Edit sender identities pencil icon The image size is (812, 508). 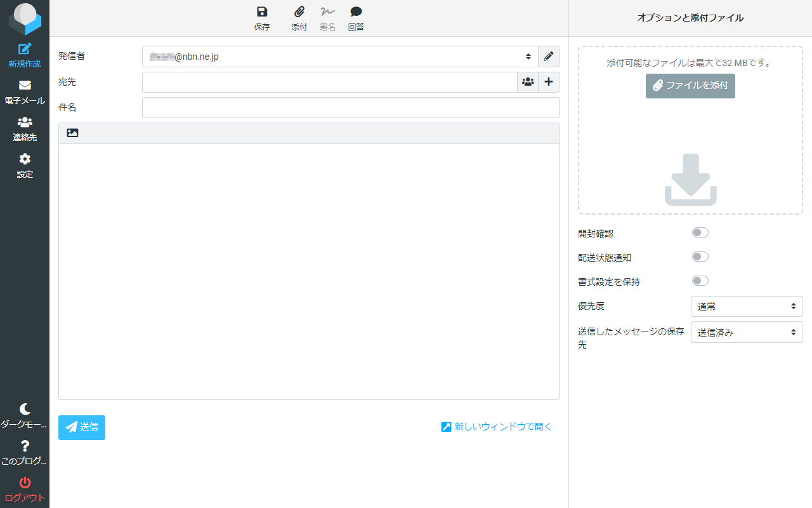pos(549,57)
